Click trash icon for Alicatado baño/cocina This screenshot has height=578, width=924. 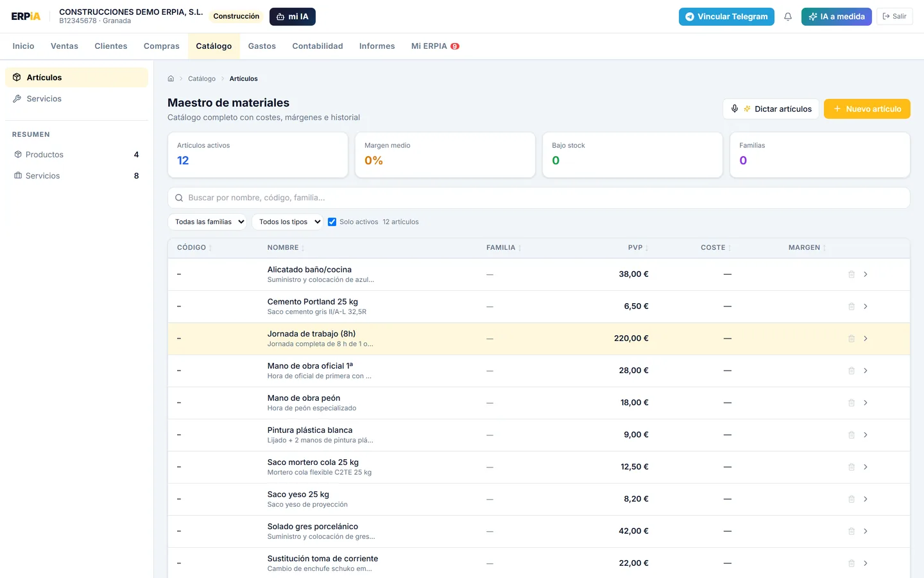(x=851, y=274)
